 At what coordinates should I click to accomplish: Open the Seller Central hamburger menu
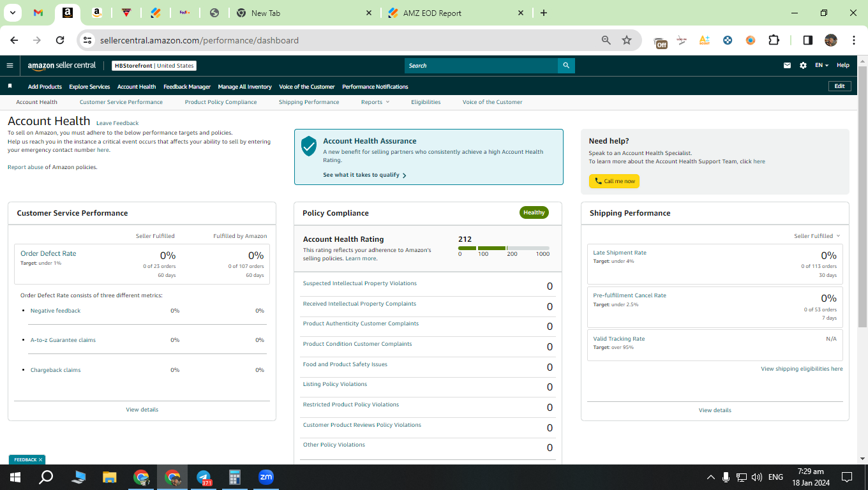pos(10,66)
